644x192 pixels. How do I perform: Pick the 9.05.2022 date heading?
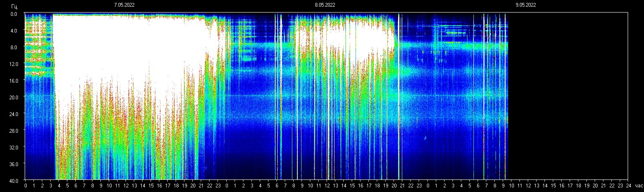tap(526, 5)
